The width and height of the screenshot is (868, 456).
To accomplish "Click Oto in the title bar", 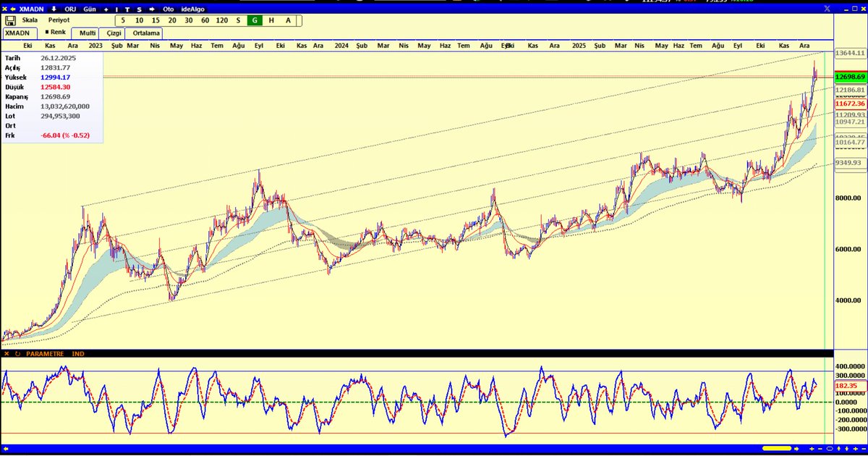I will 169,9.
